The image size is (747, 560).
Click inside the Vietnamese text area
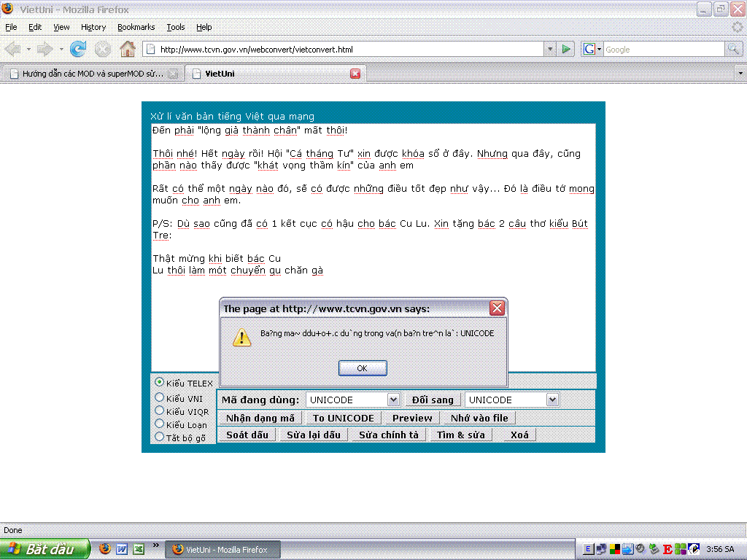tap(373, 248)
